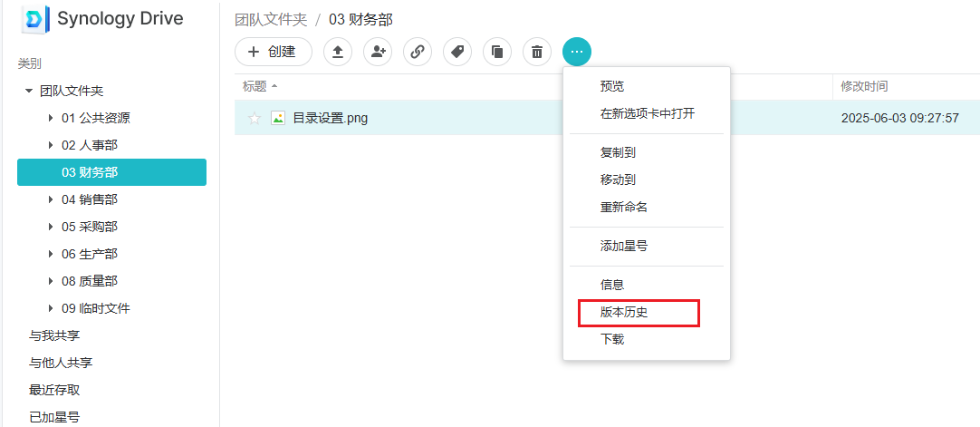Collapse the 团队文件夹 tree node

pos(29,92)
